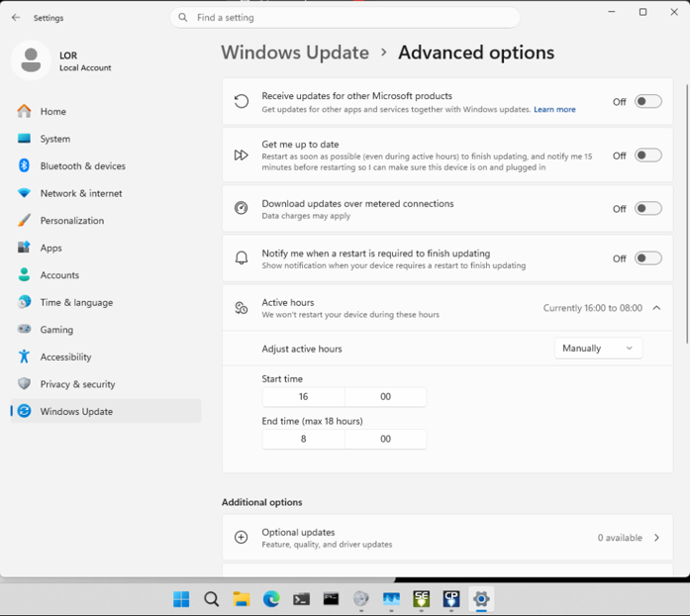Select Start time minutes 00 picker
The width and height of the screenshot is (690, 616).
(x=385, y=397)
